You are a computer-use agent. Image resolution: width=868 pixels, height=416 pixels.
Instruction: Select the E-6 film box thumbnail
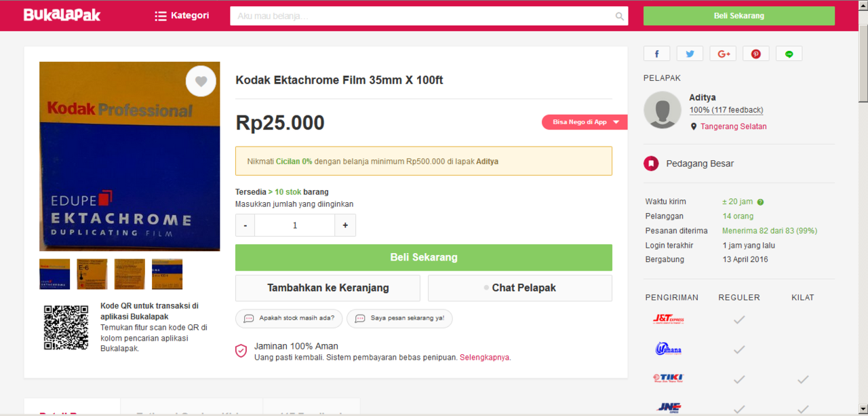pos(92,273)
